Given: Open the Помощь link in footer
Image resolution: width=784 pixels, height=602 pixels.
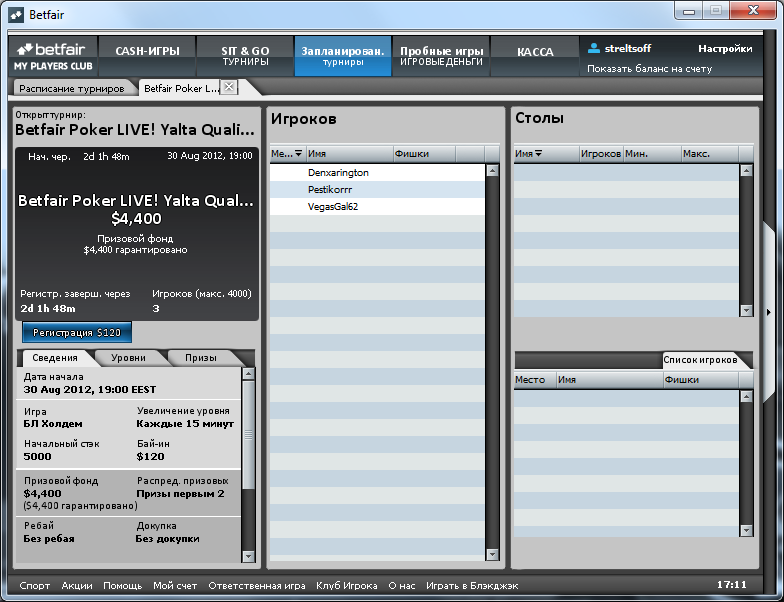Looking at the screenshot, I should 122,586.
